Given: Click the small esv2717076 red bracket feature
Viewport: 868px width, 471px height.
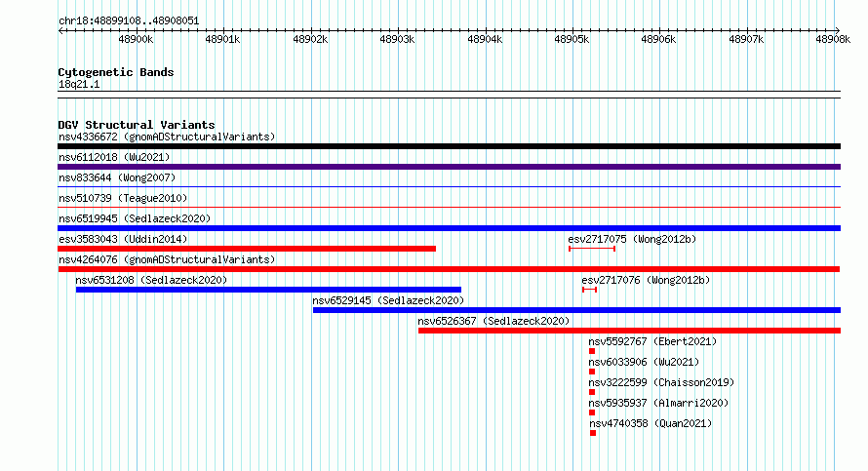Looking at the screenshot, I should coord(589,290).
